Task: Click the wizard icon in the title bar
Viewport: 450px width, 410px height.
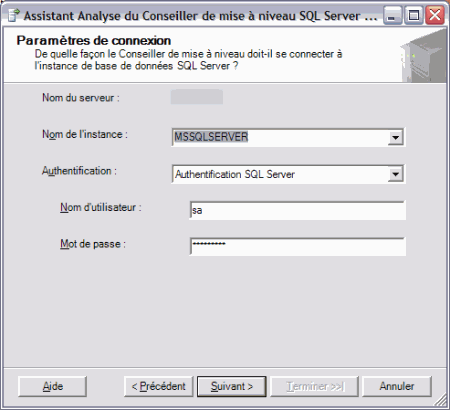Action: coord(14,15)
